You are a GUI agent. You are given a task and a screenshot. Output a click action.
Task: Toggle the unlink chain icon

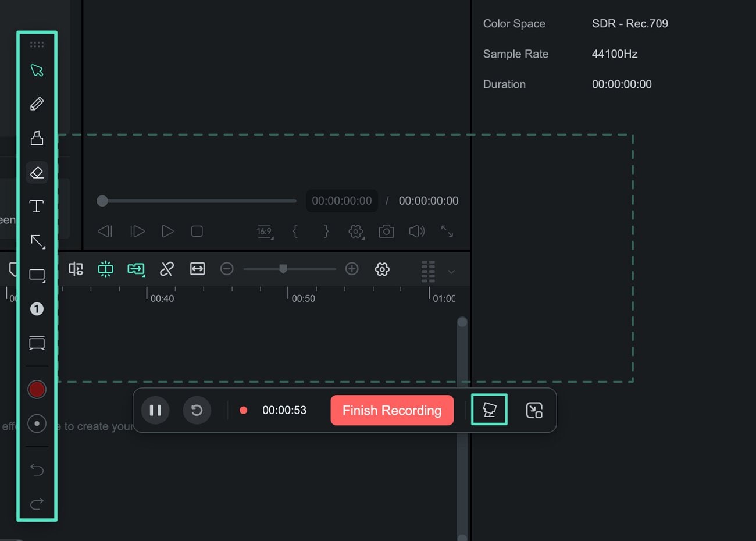click(167, 269)
